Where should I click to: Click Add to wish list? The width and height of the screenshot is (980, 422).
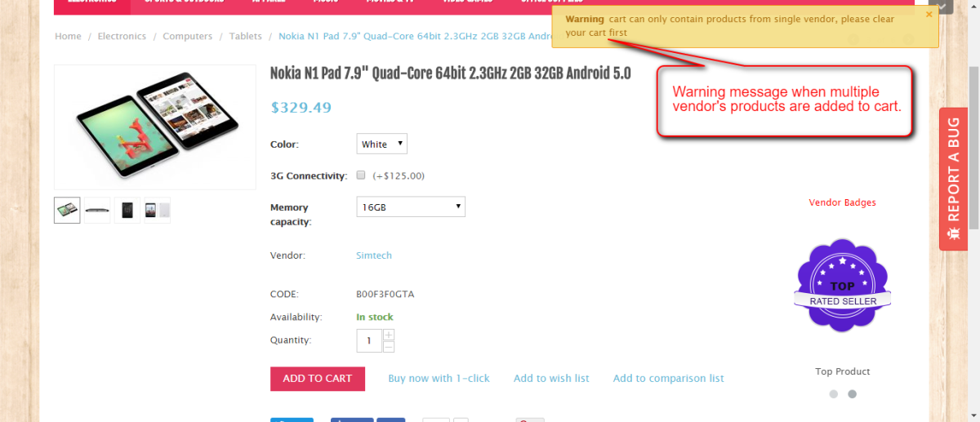click(551, 378)
